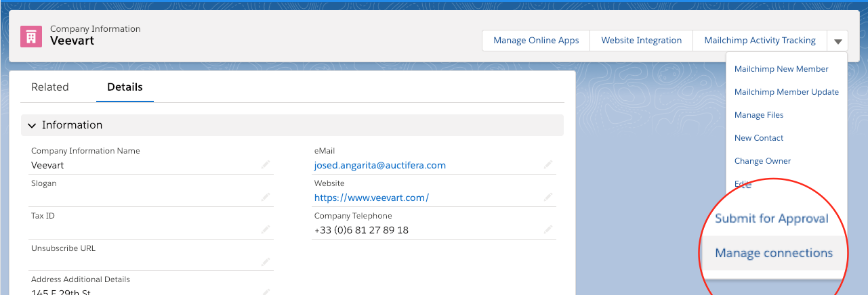Collapse the Information section chevron
The height and width of the screenshot is (295, 868).
[x=32, y=125]
